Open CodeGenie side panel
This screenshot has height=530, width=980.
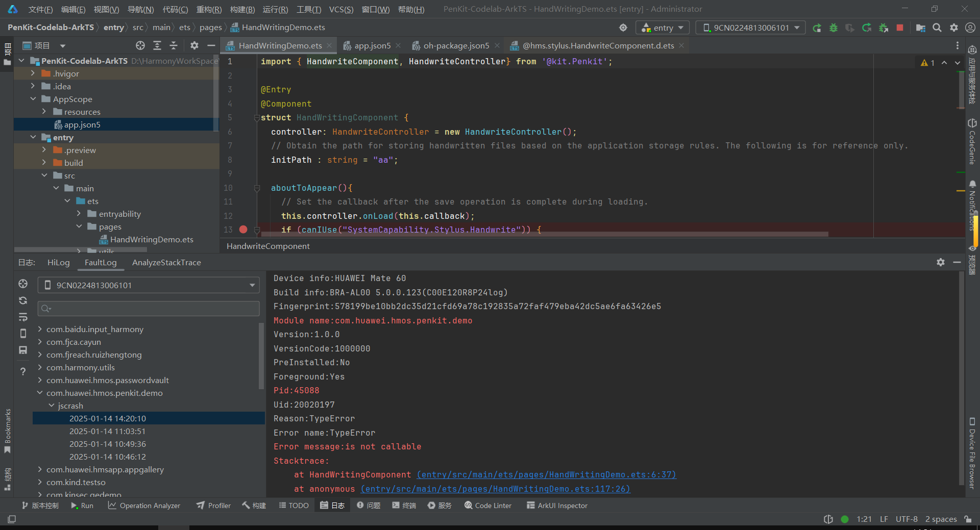coord(972,141)
